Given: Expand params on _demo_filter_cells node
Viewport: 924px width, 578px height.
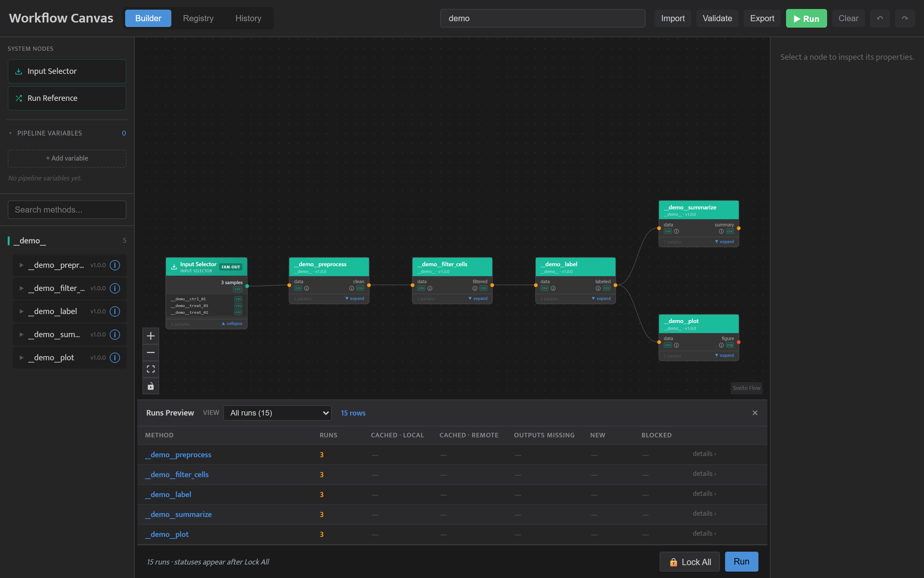Looking at the screenshot, I should pos(478,299).
